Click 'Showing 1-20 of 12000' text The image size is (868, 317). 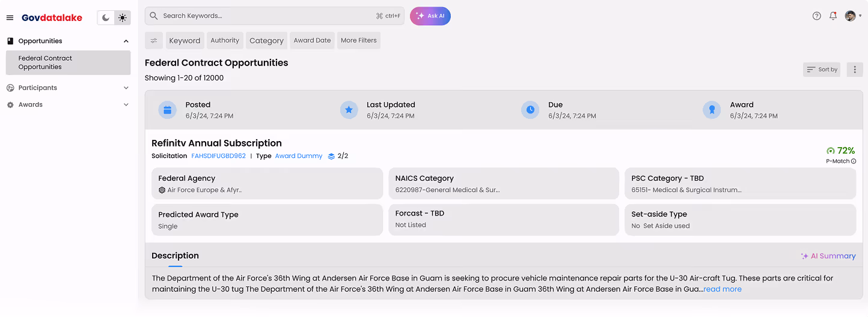[x=184, y=78]
